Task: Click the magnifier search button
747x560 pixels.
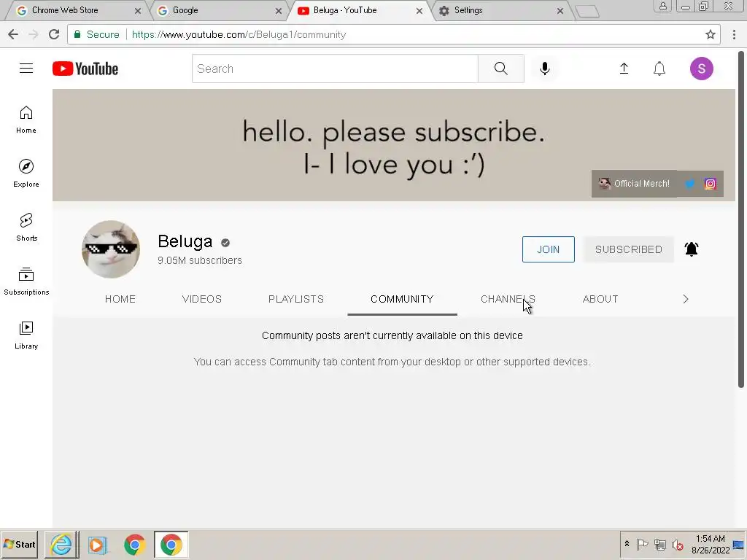Action: click(x=500, y=69)
